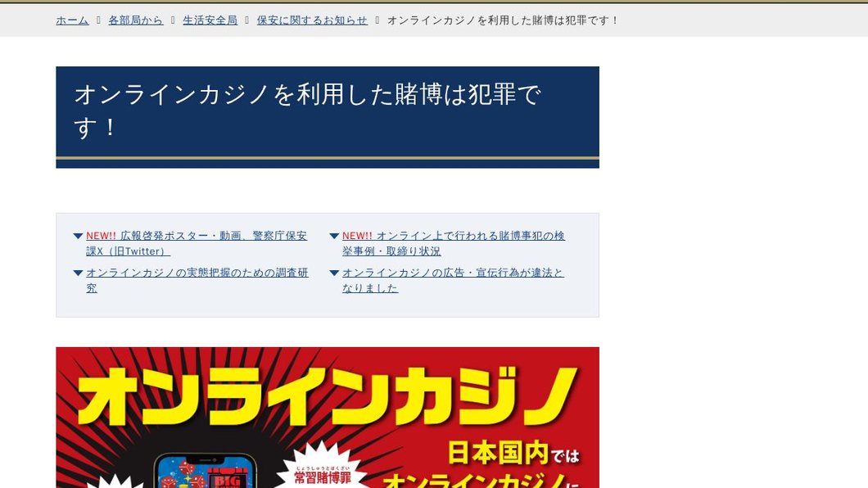Image resolution: width=868 pixels, height=488 pixels.
Task: Click 日本国内では text on poster
Action: click(513, 454)
